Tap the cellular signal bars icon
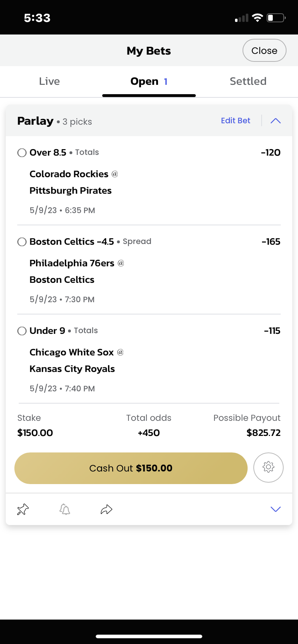 point(241,18)
